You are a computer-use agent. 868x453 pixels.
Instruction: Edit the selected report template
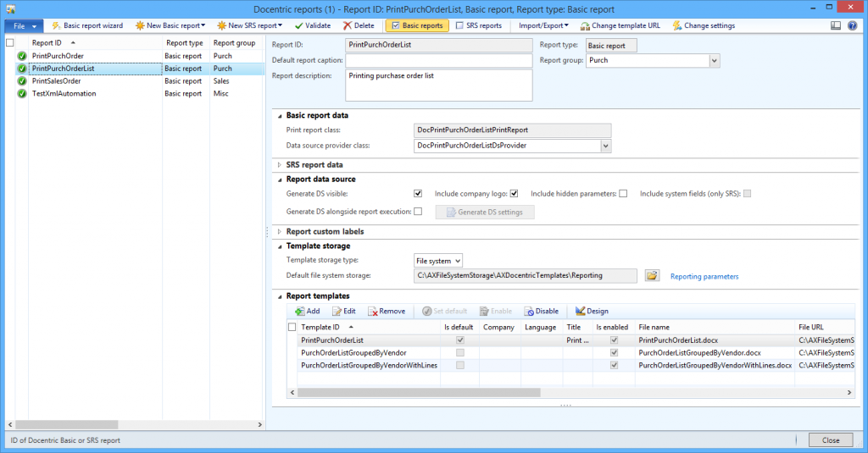pos(344,311)
